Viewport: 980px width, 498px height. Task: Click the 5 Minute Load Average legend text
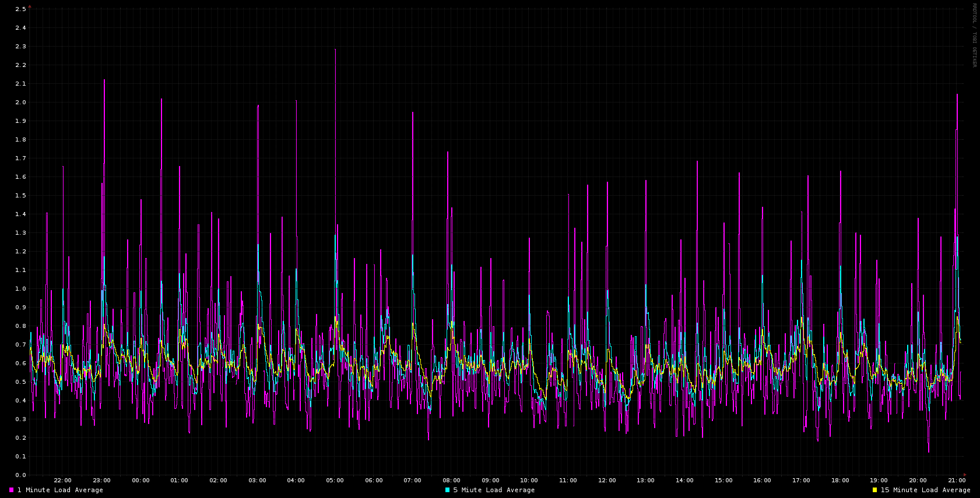(x=494, y=490)
